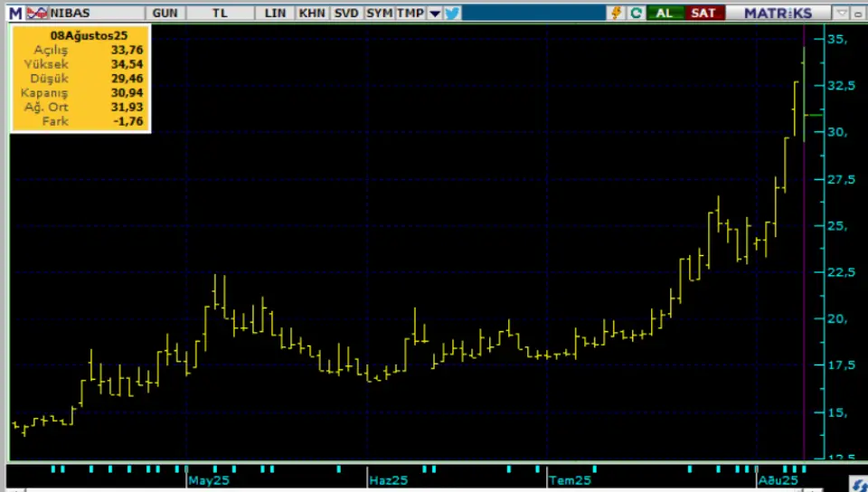Select the Ağ. Ort value 31,93

[127, 108]
